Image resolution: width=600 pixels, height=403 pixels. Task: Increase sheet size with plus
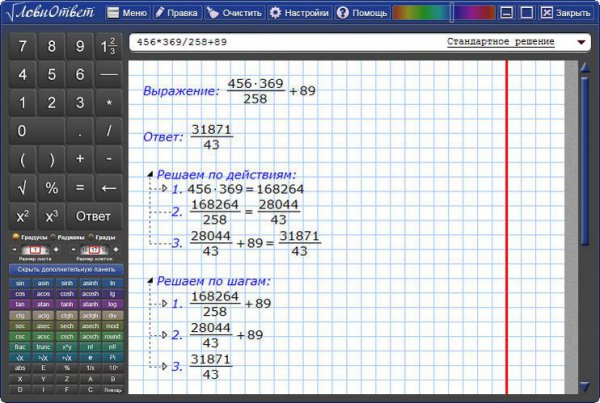pos(56,250)
